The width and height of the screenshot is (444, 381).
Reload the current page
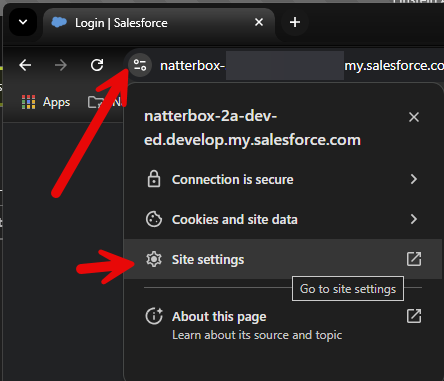pyautogui.click(x=97, y=65)
